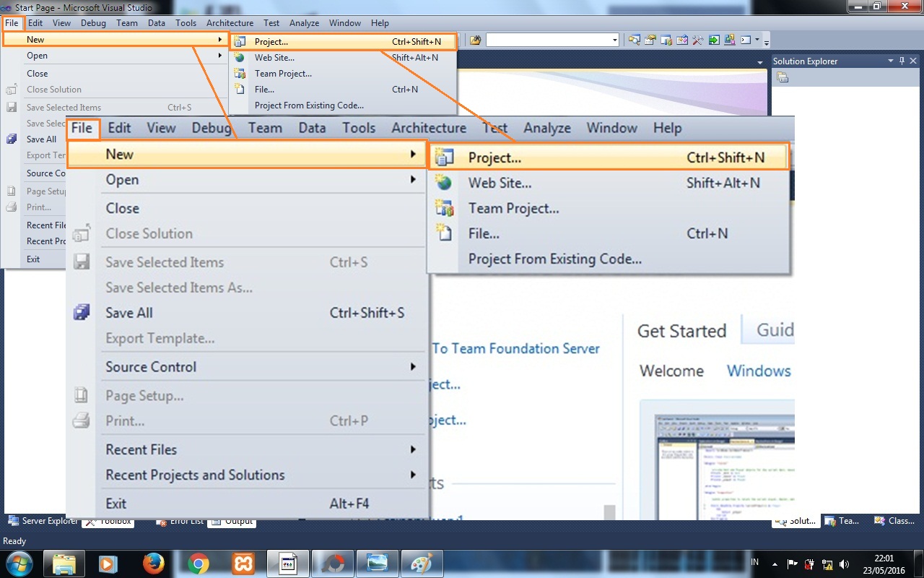The image size is (924, 578).
Task: Expand the Open submenu in the File menu
Action: point(122,179)
